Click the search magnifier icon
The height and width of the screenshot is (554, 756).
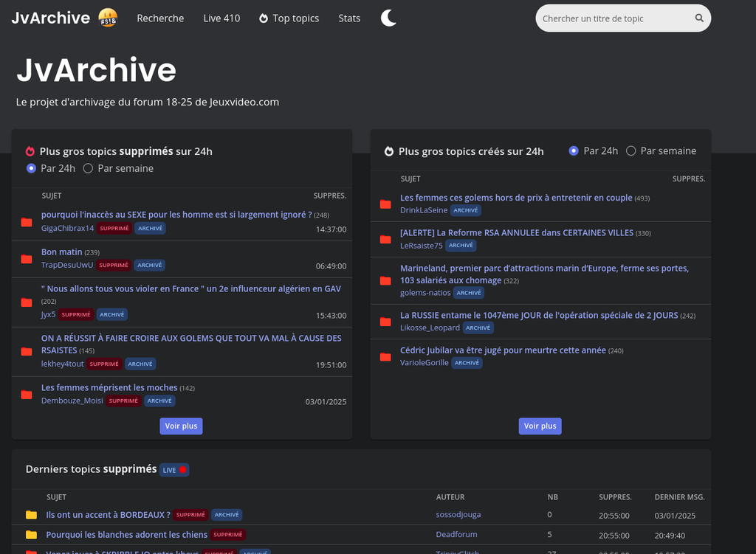tap(699, 18)
